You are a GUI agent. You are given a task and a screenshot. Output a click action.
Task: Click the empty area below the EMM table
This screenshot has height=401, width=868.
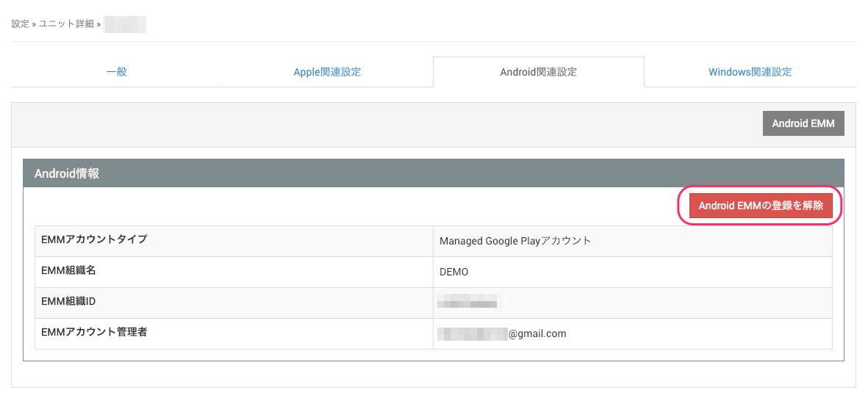434,373
